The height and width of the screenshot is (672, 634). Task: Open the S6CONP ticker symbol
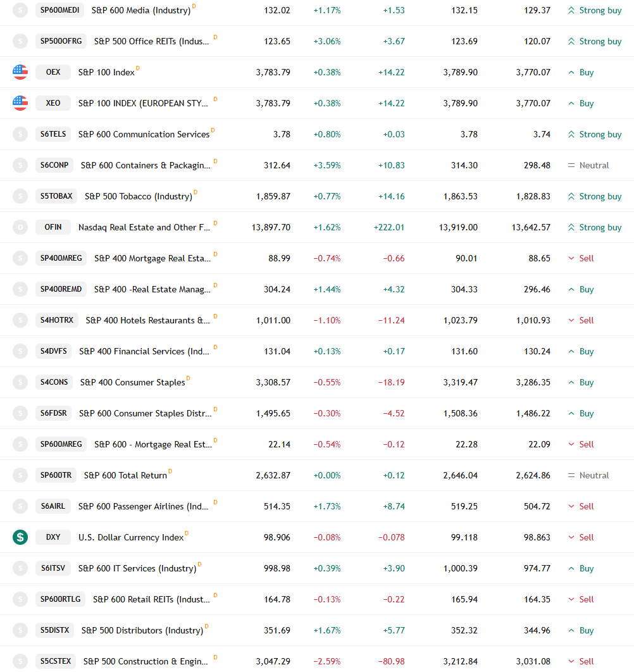(54, 165)
